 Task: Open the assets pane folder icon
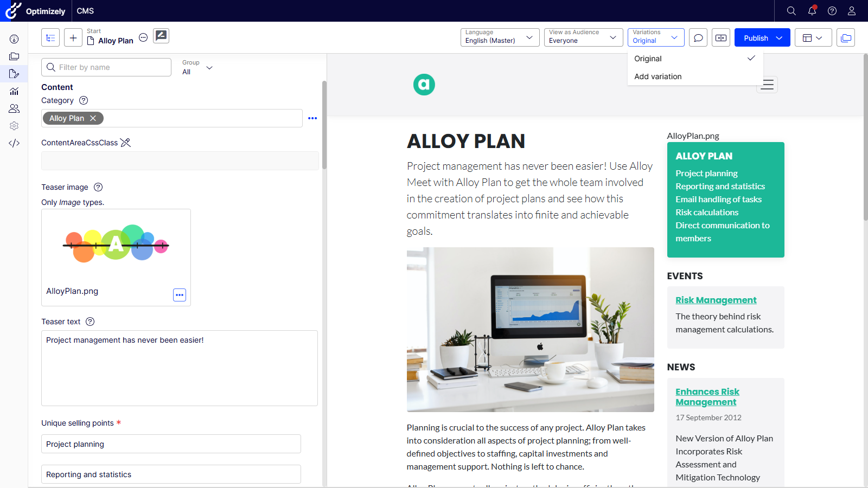[x=846, y=38]
